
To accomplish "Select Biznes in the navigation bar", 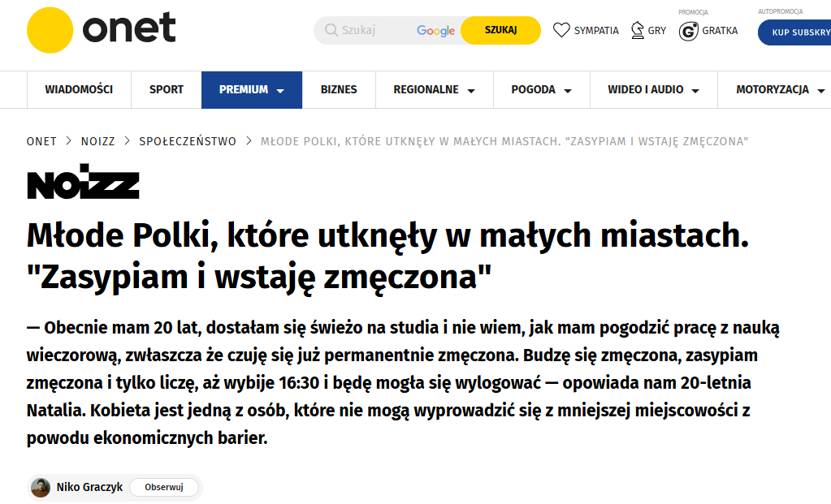I will point(339,90).
